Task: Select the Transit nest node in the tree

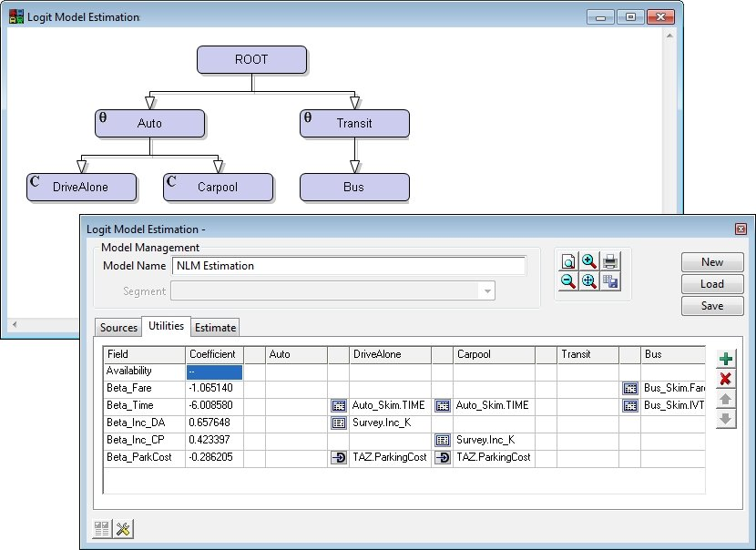Action: point(354,123)
